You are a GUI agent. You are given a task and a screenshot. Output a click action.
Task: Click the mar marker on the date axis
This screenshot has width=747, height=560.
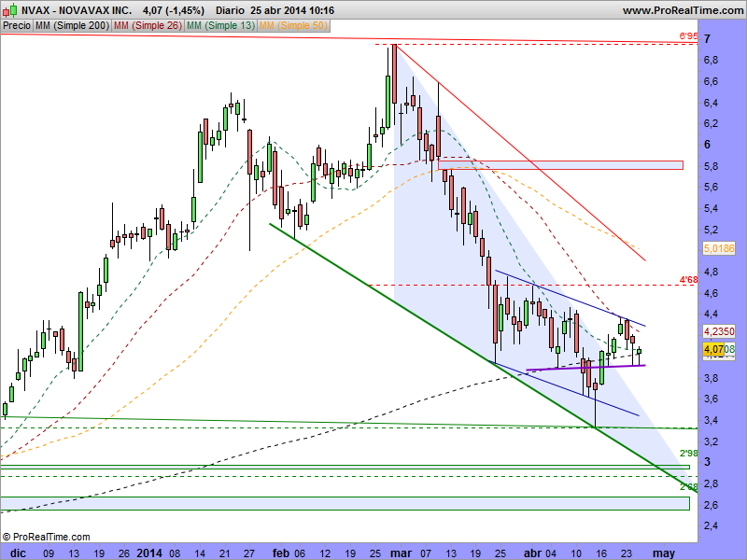(x=399, y=553)
